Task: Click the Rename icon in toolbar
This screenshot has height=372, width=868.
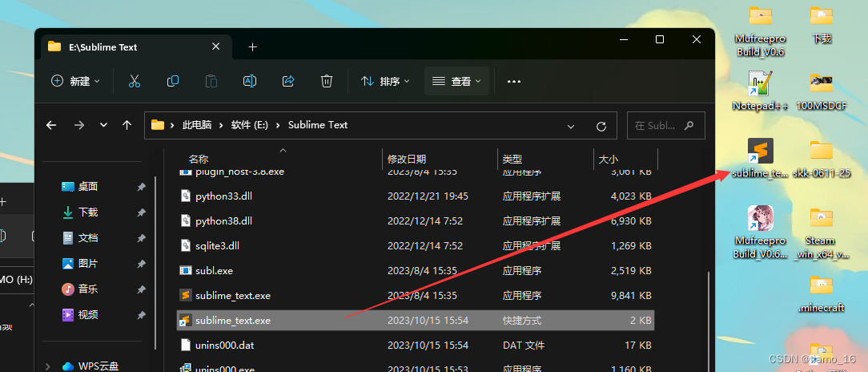Action: (250, 81)
